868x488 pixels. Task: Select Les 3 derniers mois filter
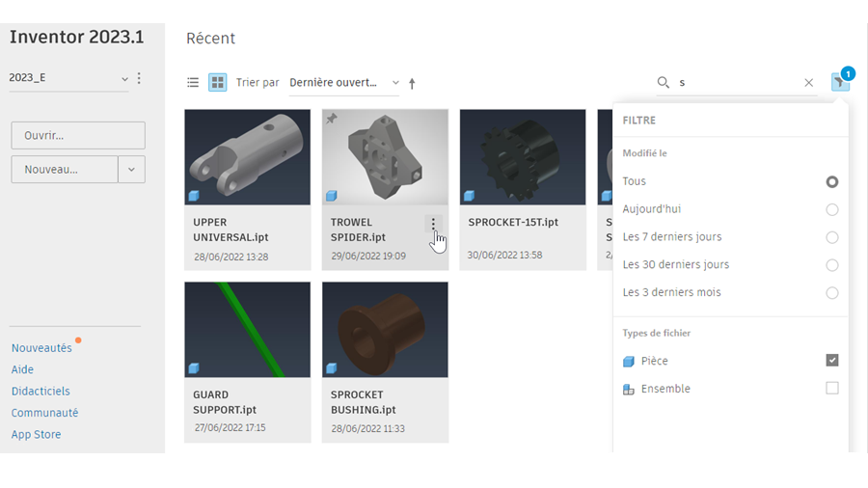click(x=832, y=292)
